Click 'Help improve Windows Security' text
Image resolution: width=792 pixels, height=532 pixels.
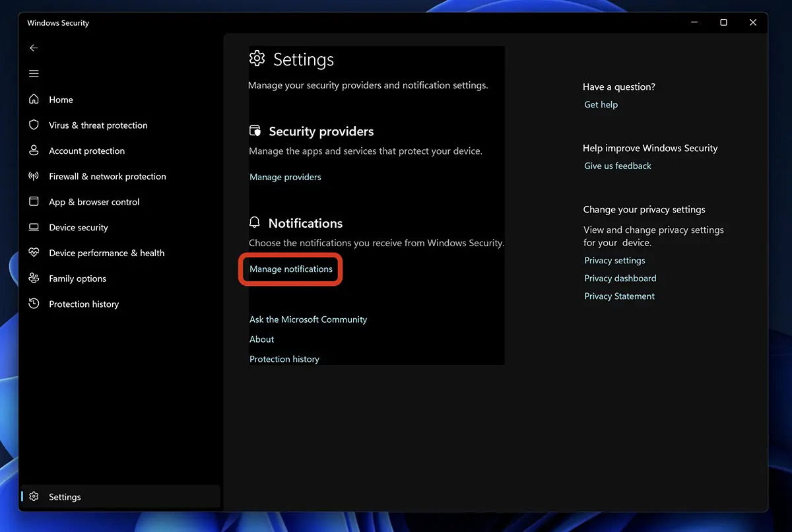pos(650,148)
